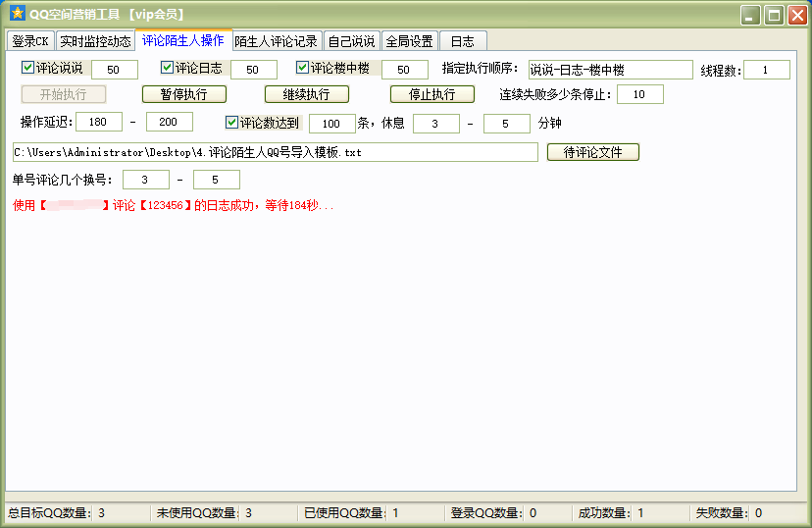Image resolution: width=812 pixels, height=528 pixels.
Task: Open the 全局设置 tab
Action: [x=410, y=41]
